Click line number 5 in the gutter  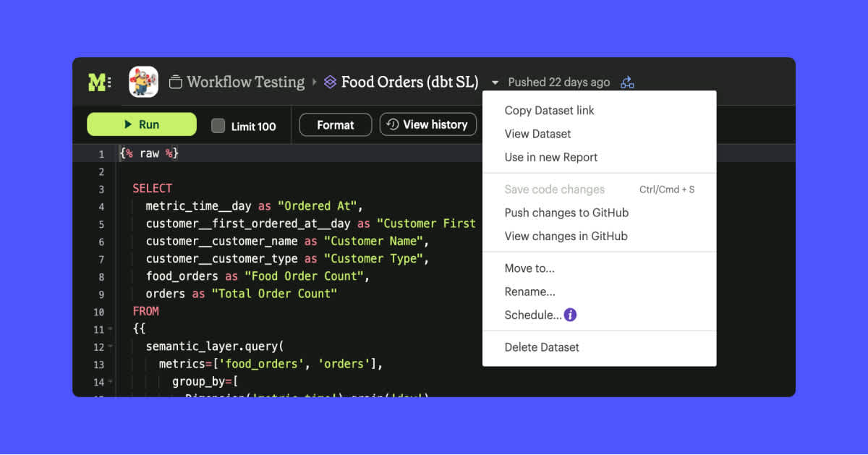[101, 224]
